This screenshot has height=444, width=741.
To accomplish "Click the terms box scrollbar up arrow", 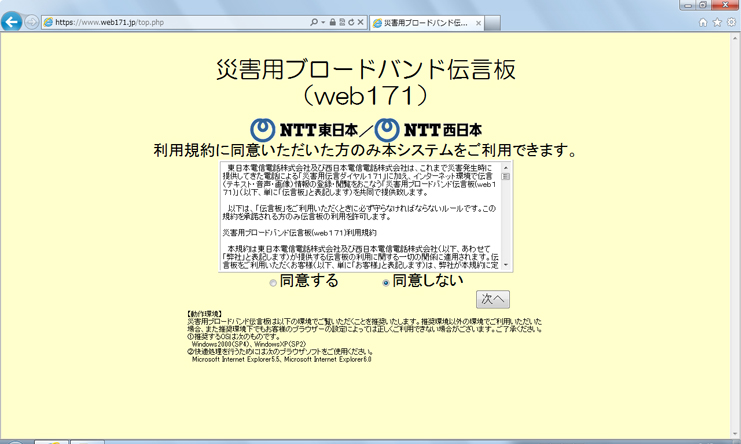I will (506, 168).
